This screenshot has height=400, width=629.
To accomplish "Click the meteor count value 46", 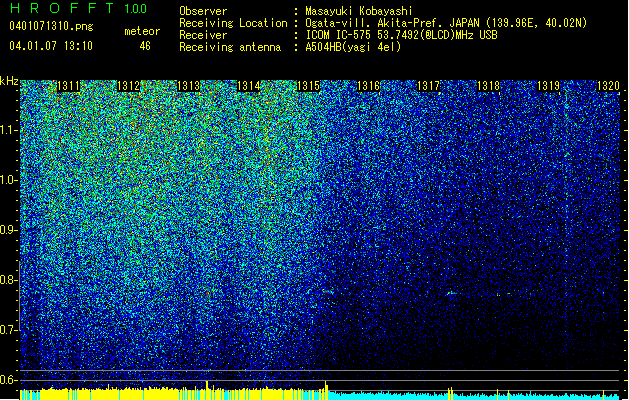I will pos(145,46).
